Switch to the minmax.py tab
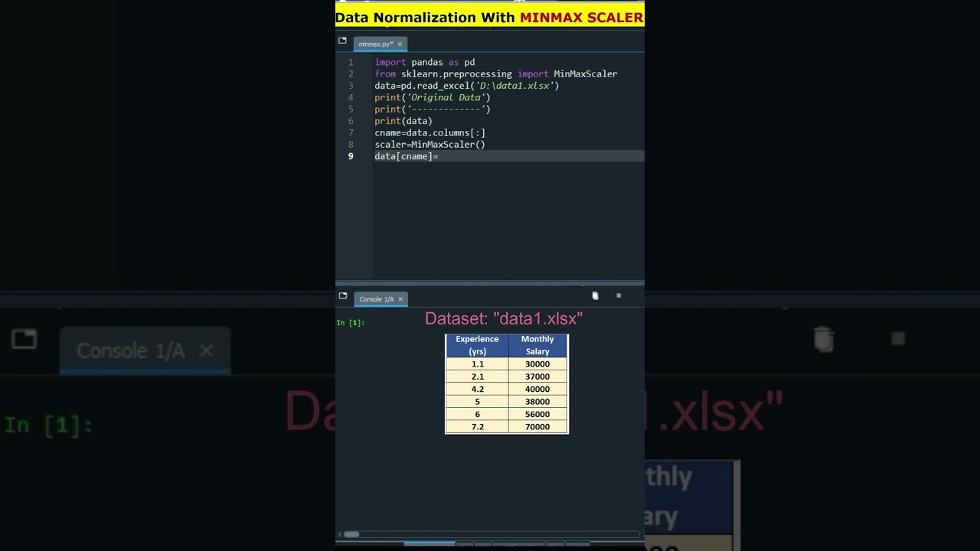Viewport: 980px width, 551px height. tap(375, 44)
